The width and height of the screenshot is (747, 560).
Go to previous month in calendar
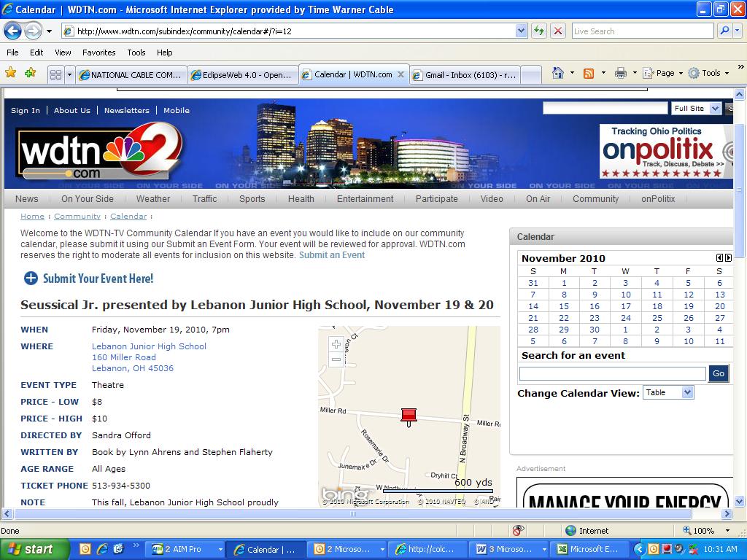(719, 258)
